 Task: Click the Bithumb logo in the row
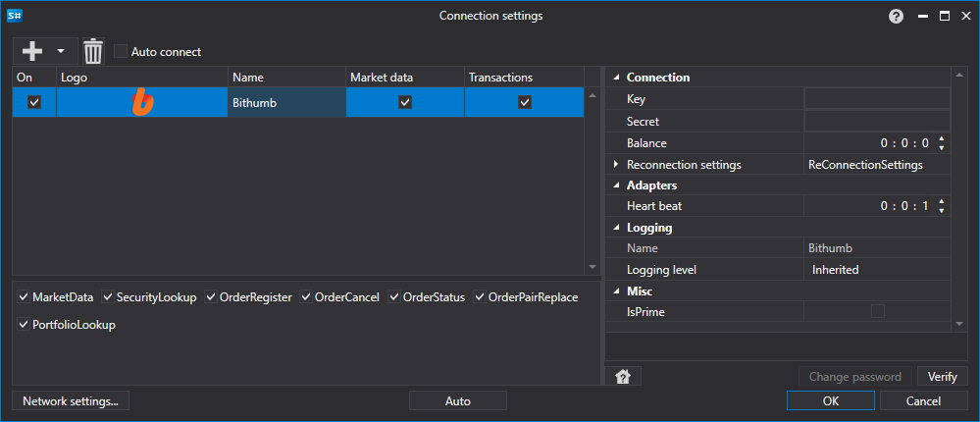(142, 102)
